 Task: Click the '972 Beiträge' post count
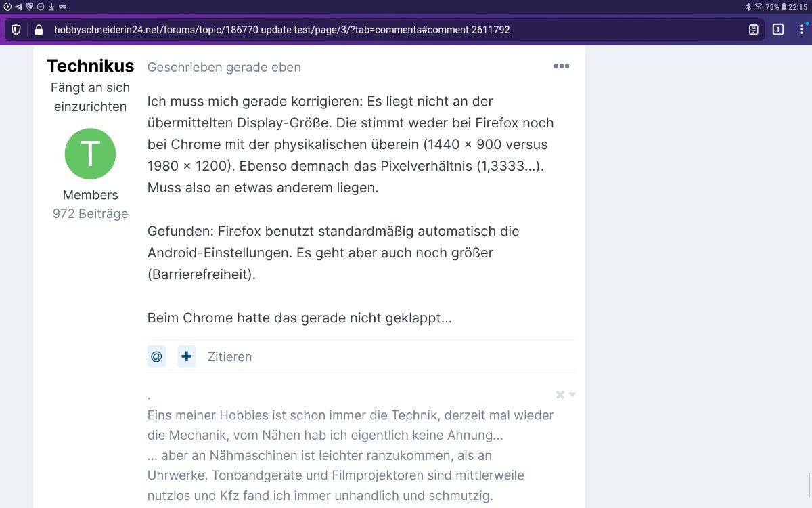pyautogui.click(x=90, y=214)
